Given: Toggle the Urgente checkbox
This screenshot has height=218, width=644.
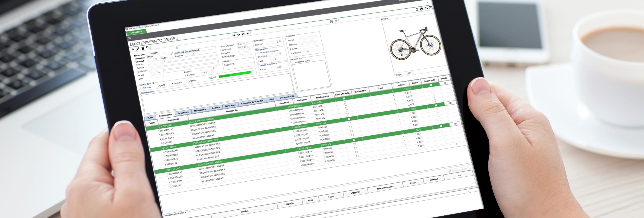Looking at the screenshot, I should click(x=156, y=86).
